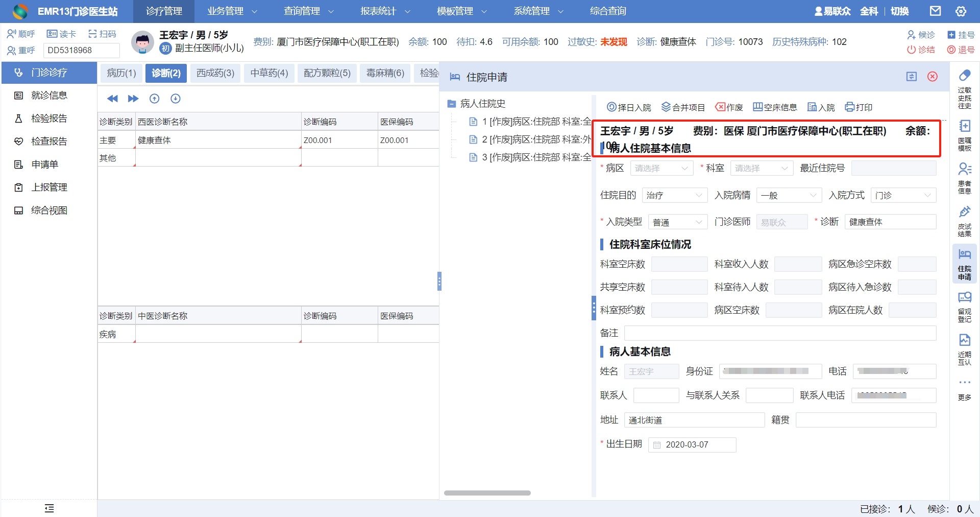Open the 查询管理 menu dropdown

click(309, 11)
